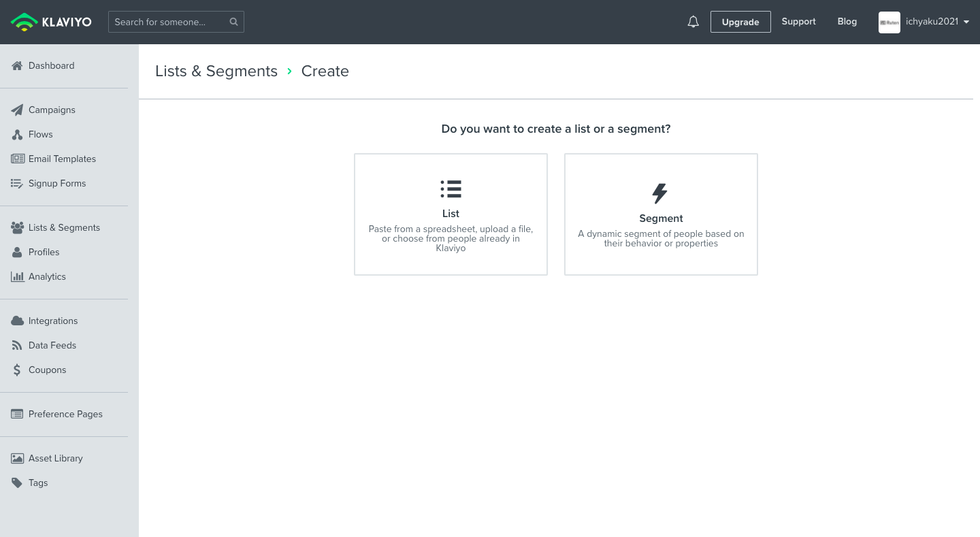
Task: Click the Lists & Segments breadcrumb
Action: 216,71
